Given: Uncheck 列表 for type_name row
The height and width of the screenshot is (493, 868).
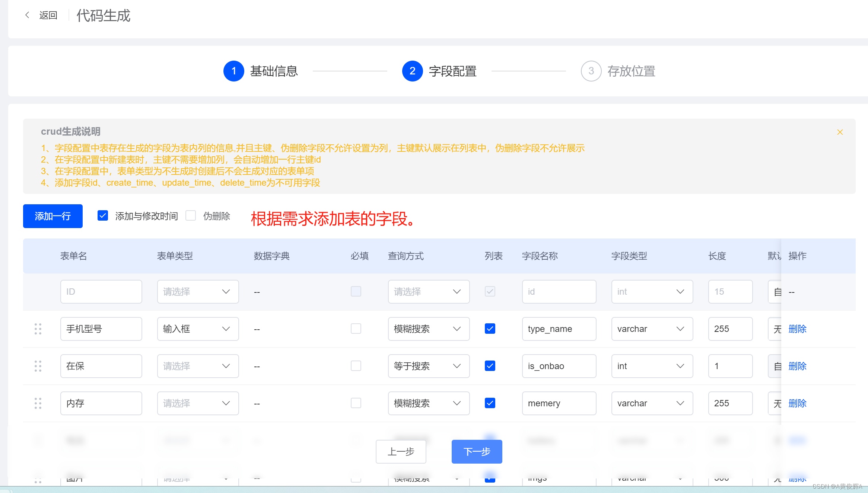Looking at the screenshot, I should pos(490,329).
